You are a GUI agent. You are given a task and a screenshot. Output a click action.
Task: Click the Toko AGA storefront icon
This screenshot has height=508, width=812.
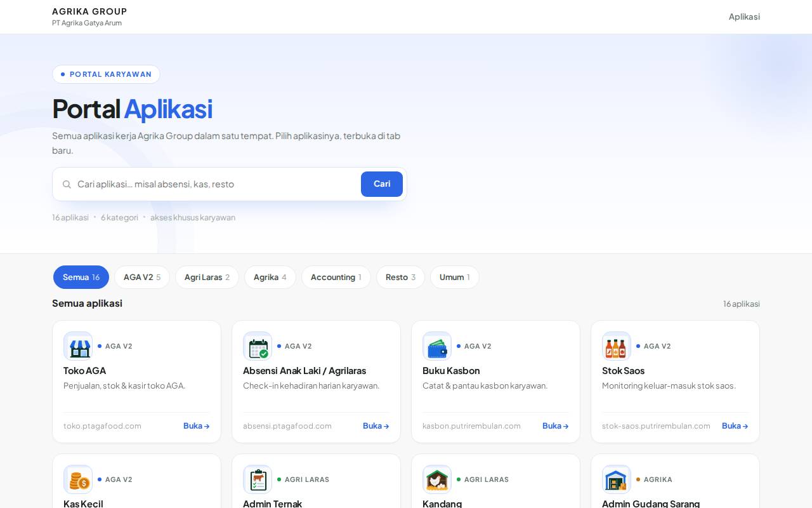[78, 346]
